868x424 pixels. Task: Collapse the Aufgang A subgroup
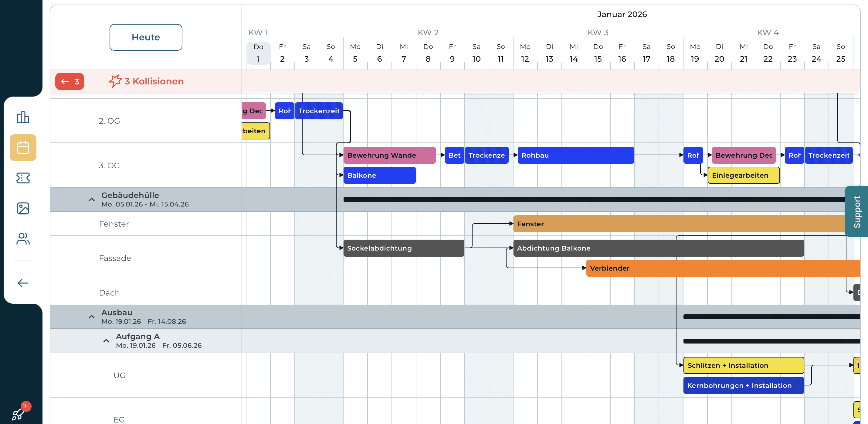tap(106, 341)
